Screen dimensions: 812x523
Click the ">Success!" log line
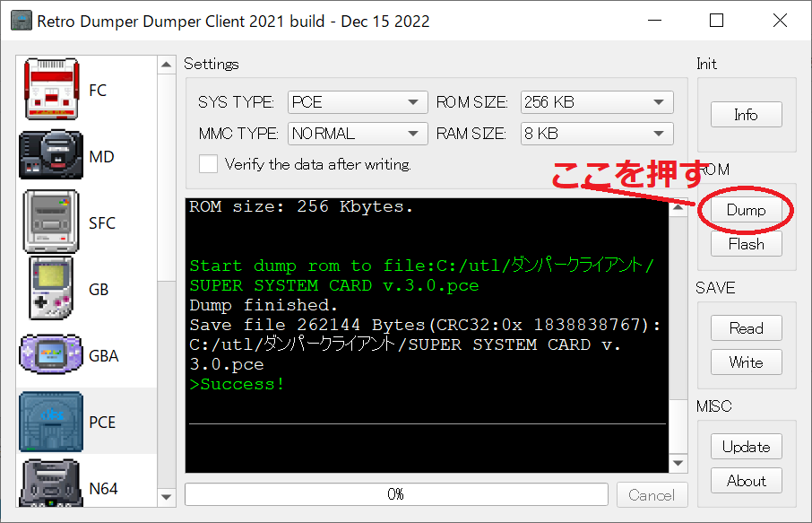[237, 384]
